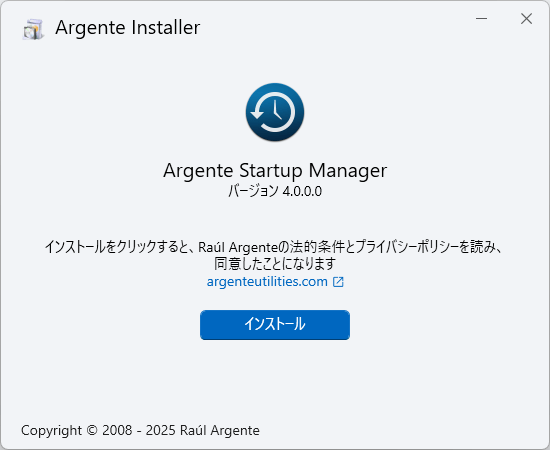Viewport: 550px width, 450px height.
Task: Close the Argente Installer window
Action: (526, 19)
